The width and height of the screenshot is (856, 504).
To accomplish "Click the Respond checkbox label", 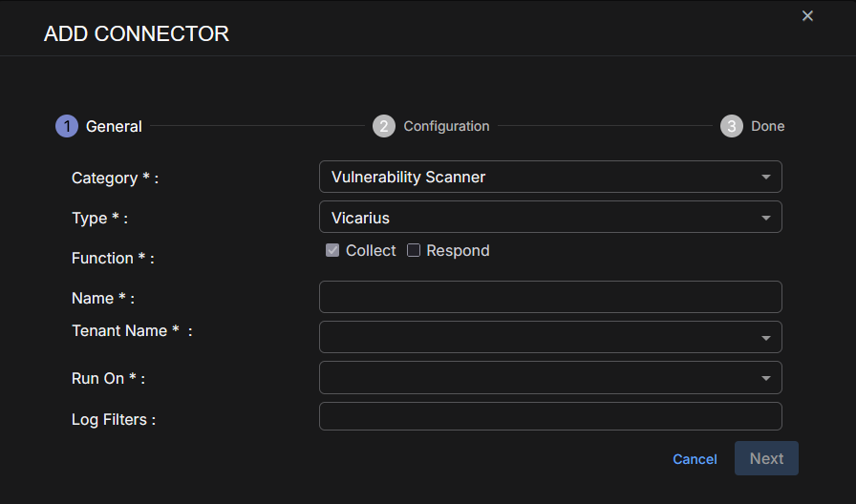I will coord(458,250).
